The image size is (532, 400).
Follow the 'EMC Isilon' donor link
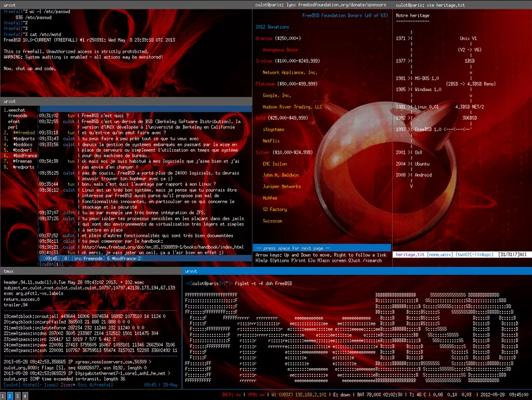pyautogui.click(x=274, y=164)
